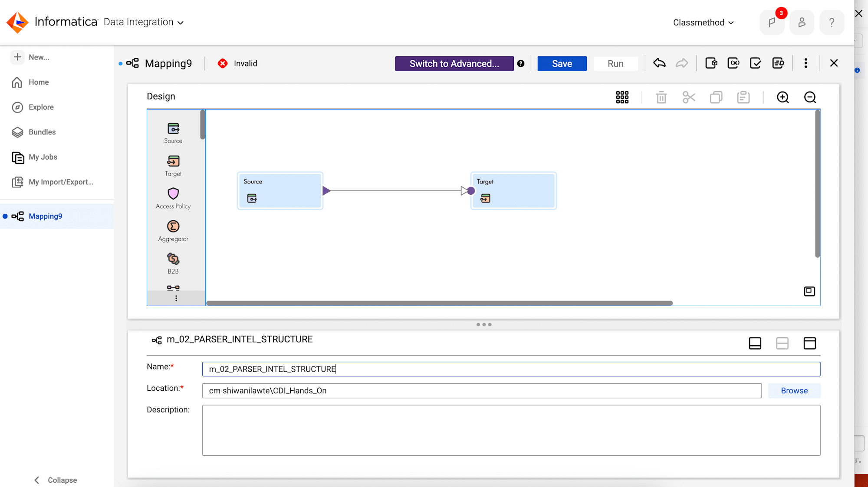Image resolution: width=868 pixels, height=487 pixels.
Task: Select Access Policy transformation in palette
Action: coord(173,199)
